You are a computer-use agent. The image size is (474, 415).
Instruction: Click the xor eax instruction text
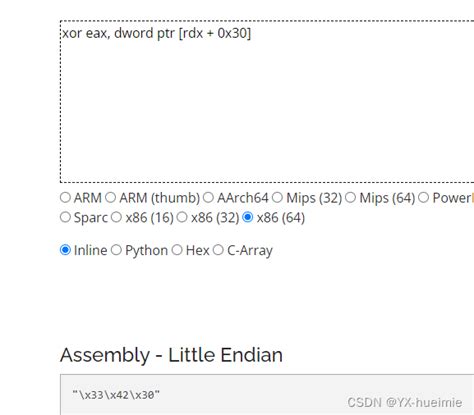click(x=157, y=33)
